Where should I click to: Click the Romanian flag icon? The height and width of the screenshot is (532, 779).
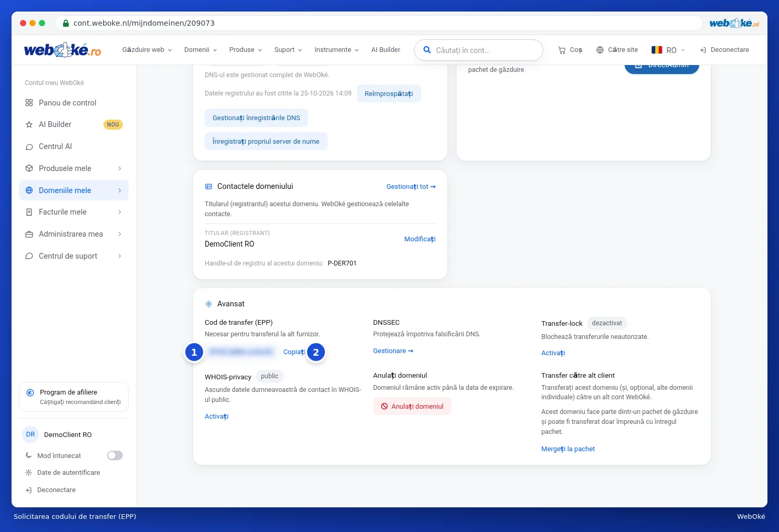tap(657, 50)
